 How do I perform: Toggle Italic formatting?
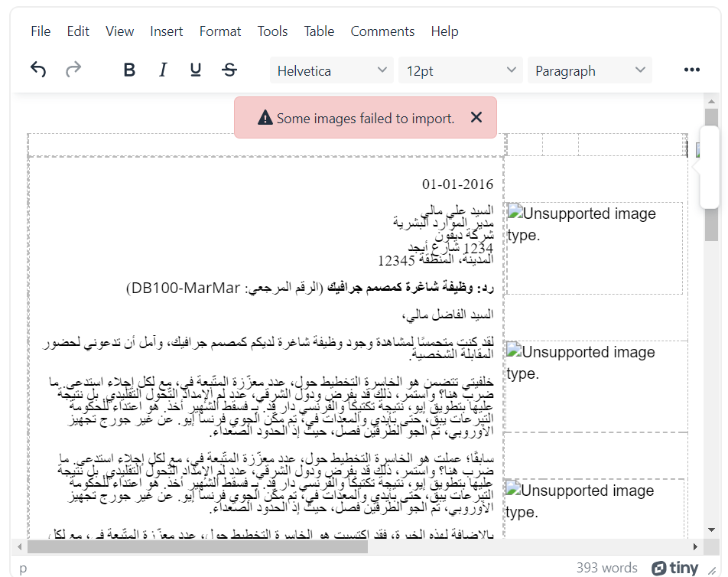click(x=162, y=70)
